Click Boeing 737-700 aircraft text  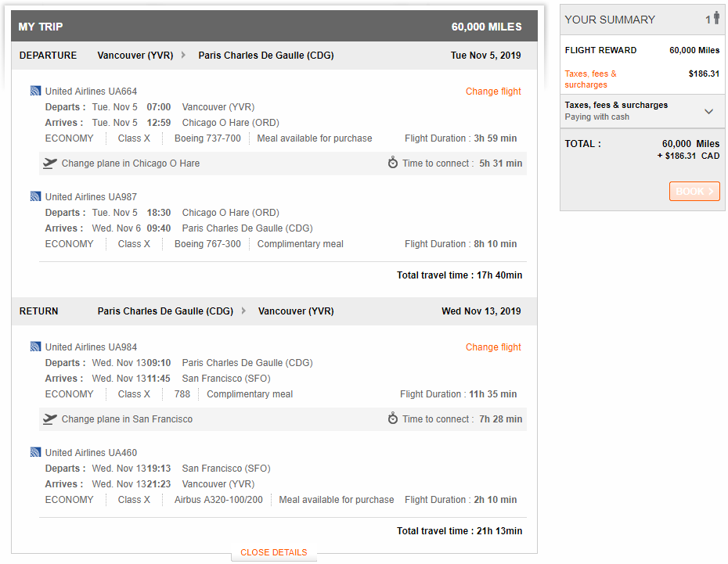pyautogui.click(x=207, y=138)
